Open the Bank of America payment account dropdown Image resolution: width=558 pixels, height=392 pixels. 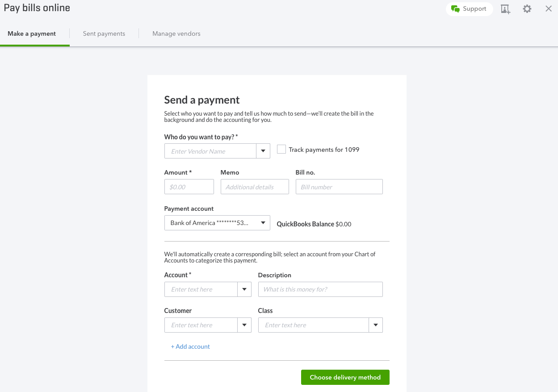217,223
